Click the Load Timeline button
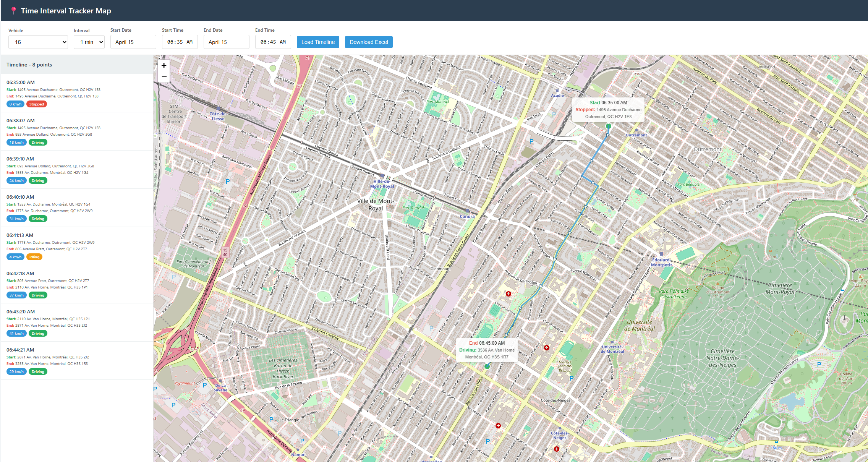Viewport: 868px width, 462px height. [318, 42]
